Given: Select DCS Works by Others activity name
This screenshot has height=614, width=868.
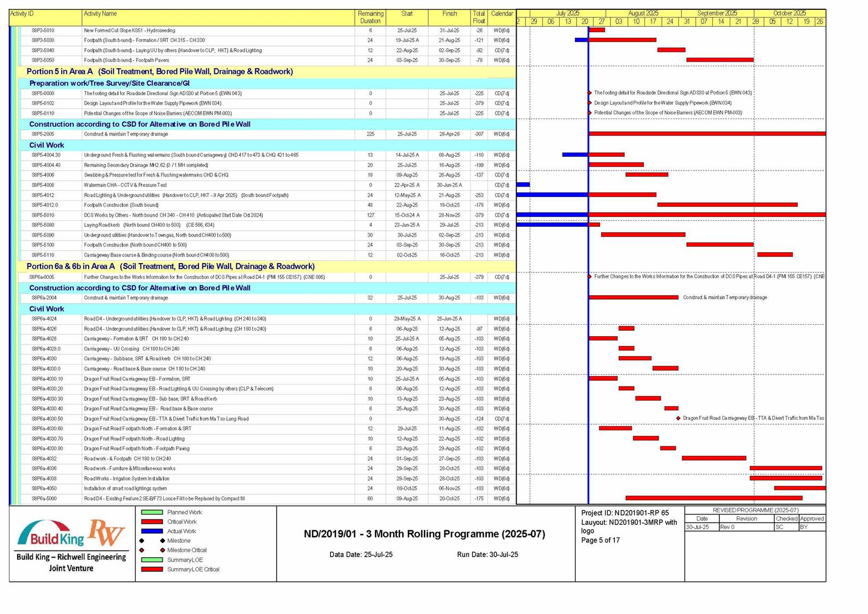Looking at the screenshot, I should [x=173, y=215].
